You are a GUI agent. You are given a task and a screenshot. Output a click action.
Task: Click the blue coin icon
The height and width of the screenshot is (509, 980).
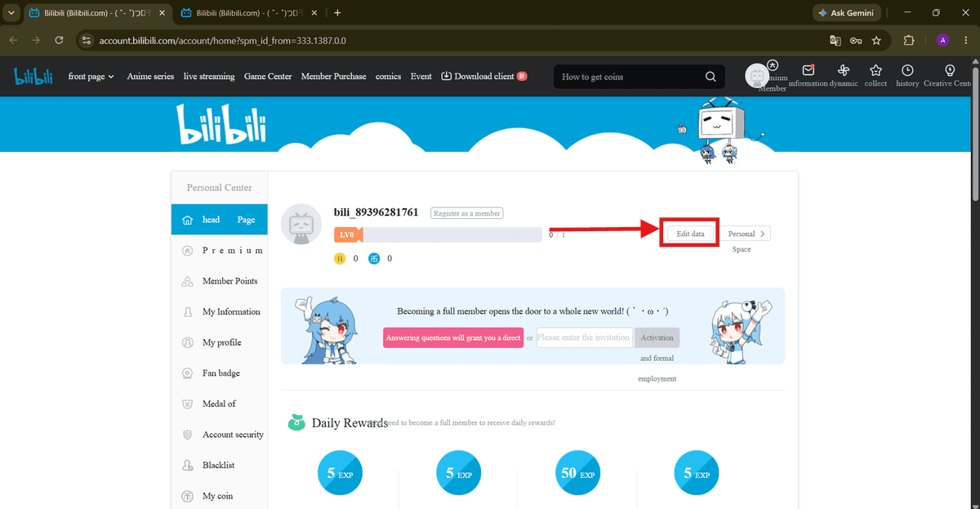pos(374,259)
